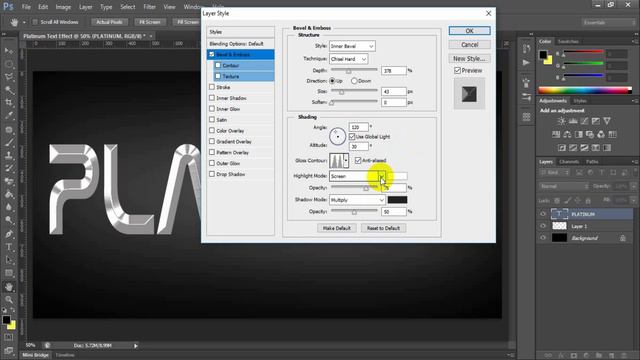Choose the Down direction radio button

click(354, 81)
